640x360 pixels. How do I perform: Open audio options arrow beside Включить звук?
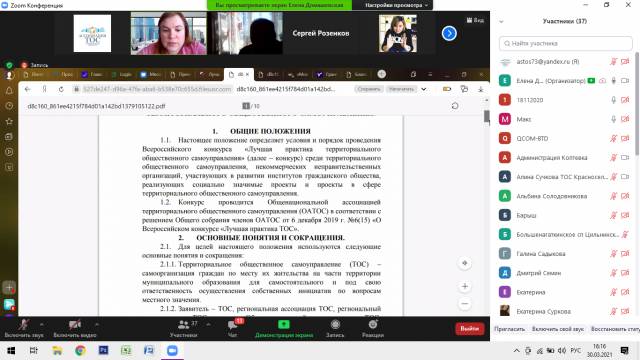click(41, 324)
